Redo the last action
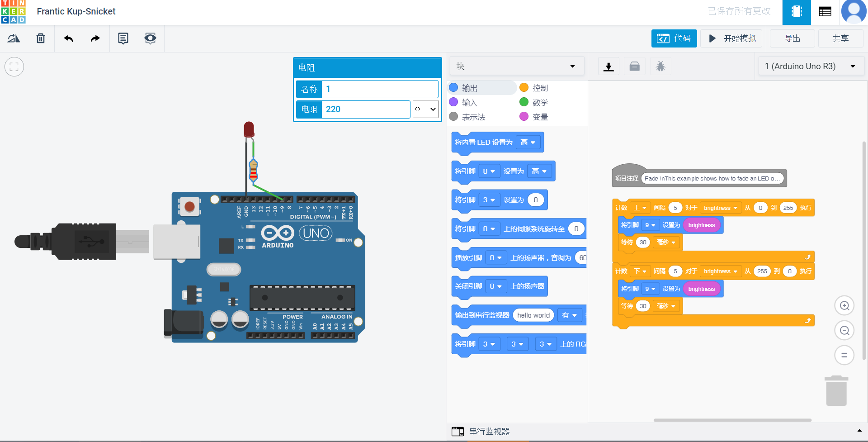Viewport: 868px width, 442px height. click(95, 38)
